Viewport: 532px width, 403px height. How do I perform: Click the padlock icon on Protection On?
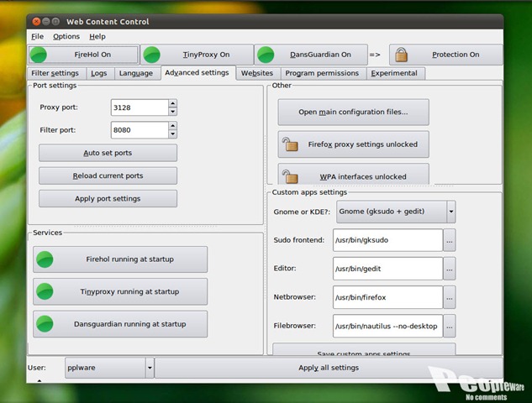point(401,55)
